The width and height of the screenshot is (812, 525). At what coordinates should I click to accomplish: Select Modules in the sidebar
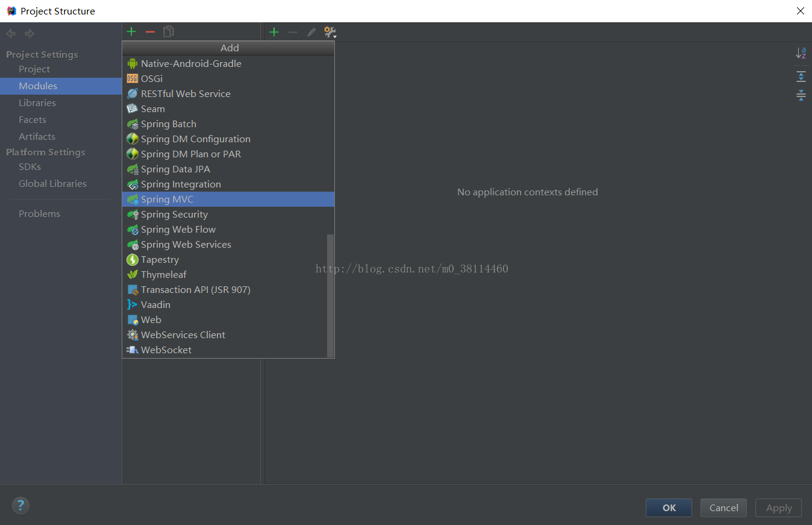click(x=61, y=86)
